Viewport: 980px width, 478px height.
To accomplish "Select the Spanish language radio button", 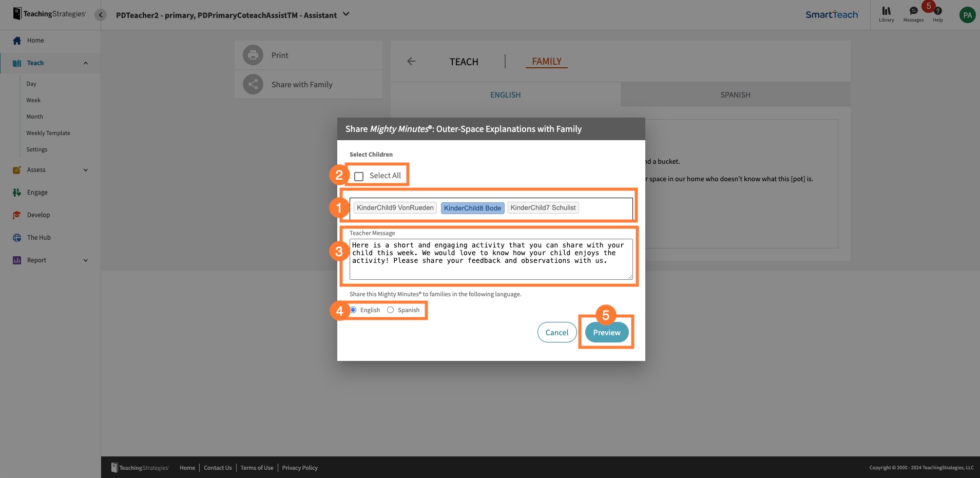I will tap(391, 310).
